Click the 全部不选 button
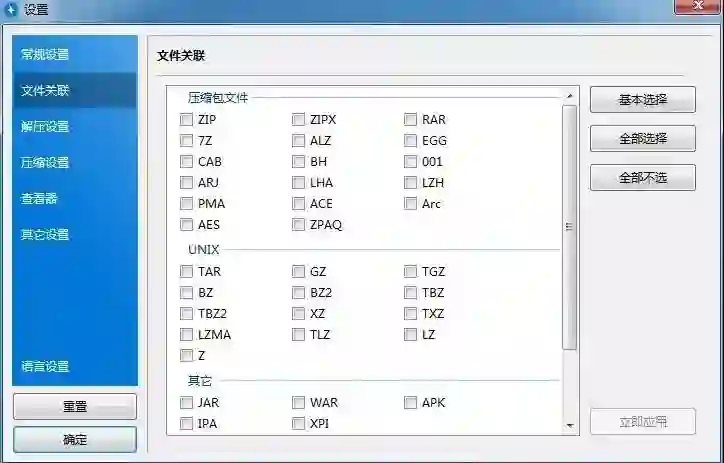Viewport: 724px width, 463px height. coord(642,177)
